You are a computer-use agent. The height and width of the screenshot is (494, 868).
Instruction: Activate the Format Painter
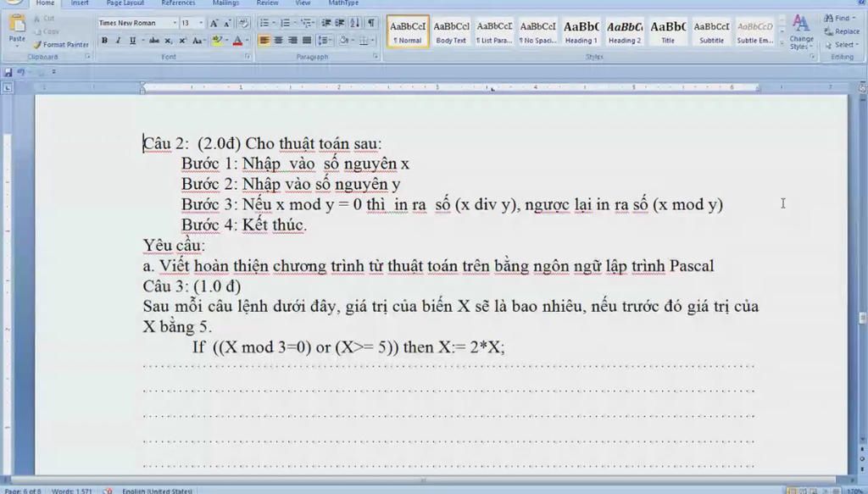[61, 44]
